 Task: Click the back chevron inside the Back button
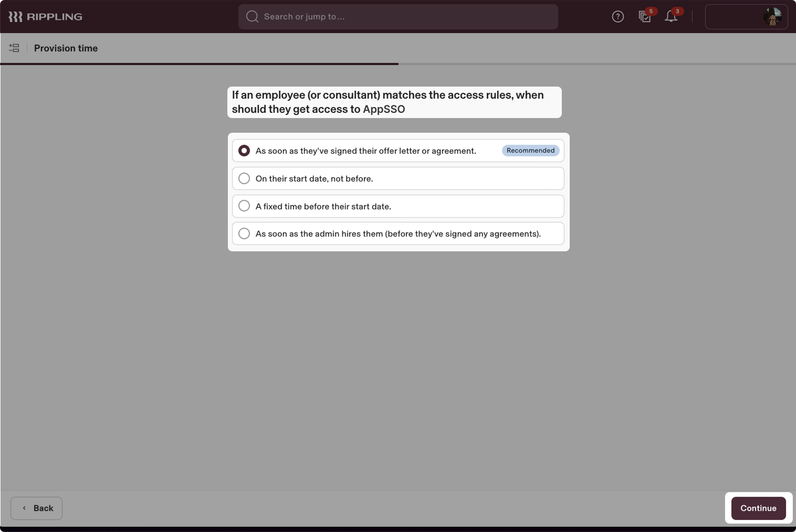coord(24,508)
